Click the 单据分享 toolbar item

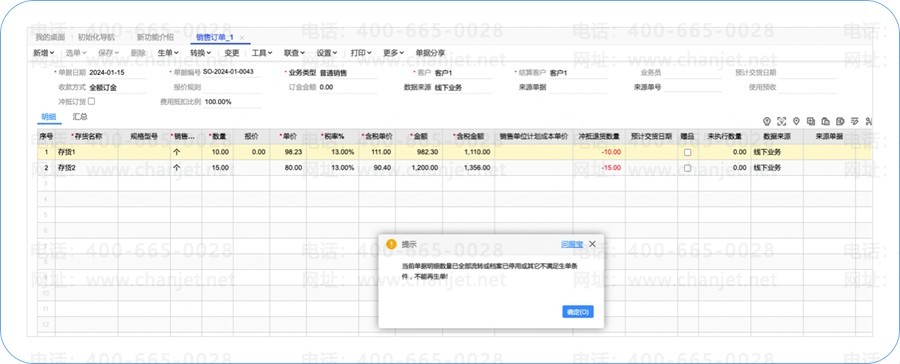(430, 53)
